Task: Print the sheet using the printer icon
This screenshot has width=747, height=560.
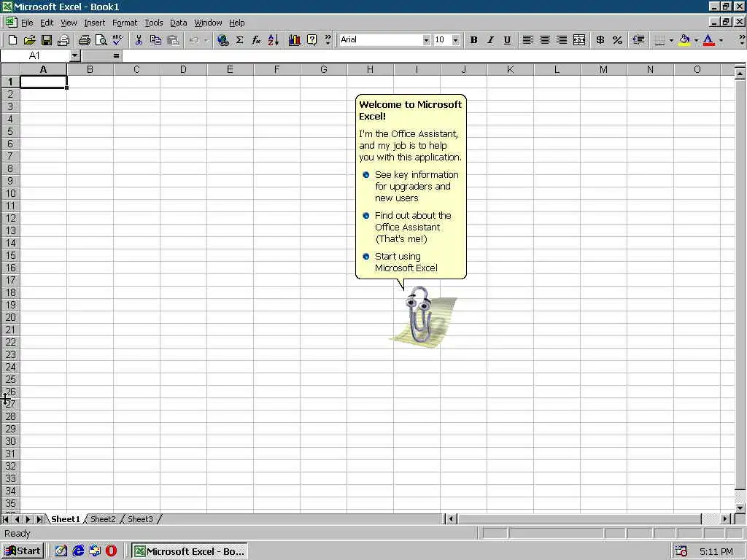Action: point(85,40)
